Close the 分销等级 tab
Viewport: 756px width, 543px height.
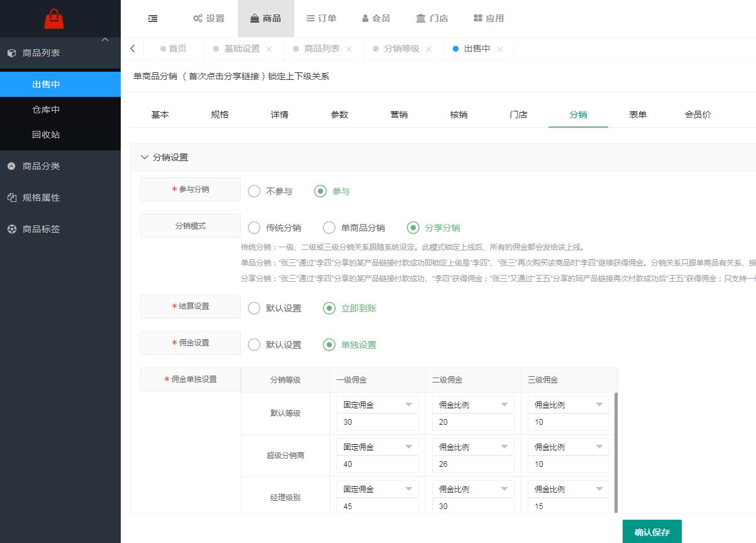[429, 49]
